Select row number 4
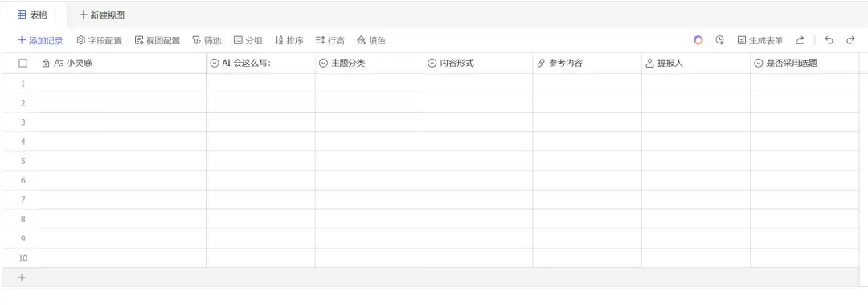The image size is (868, 305). coord(23,142)
